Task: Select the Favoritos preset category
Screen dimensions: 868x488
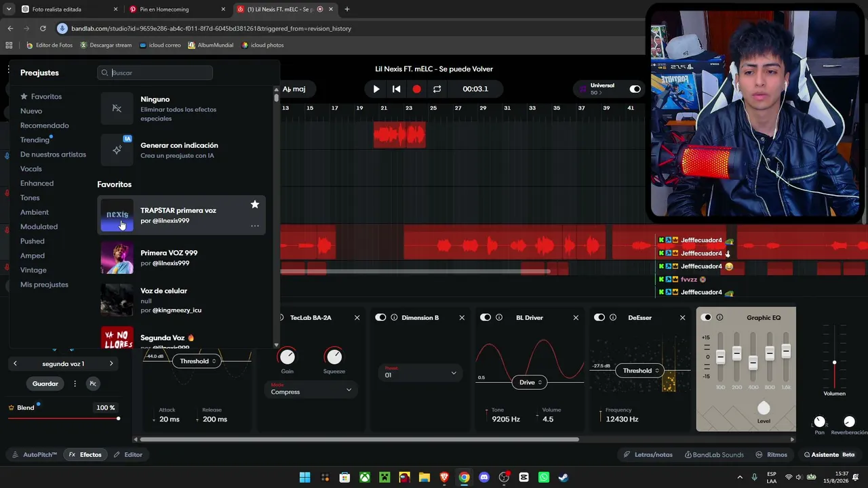Action: [x=41, y=96]
